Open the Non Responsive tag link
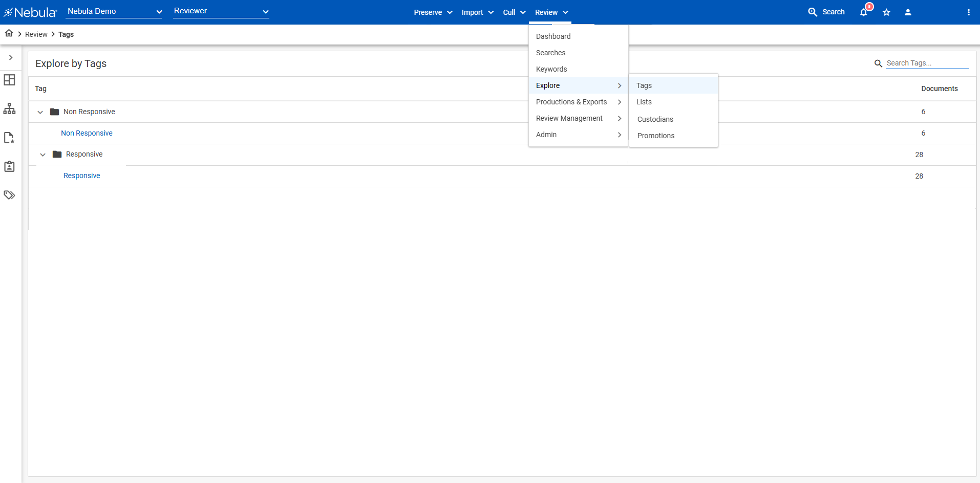The image size is (980, 483). click(87, 133)
